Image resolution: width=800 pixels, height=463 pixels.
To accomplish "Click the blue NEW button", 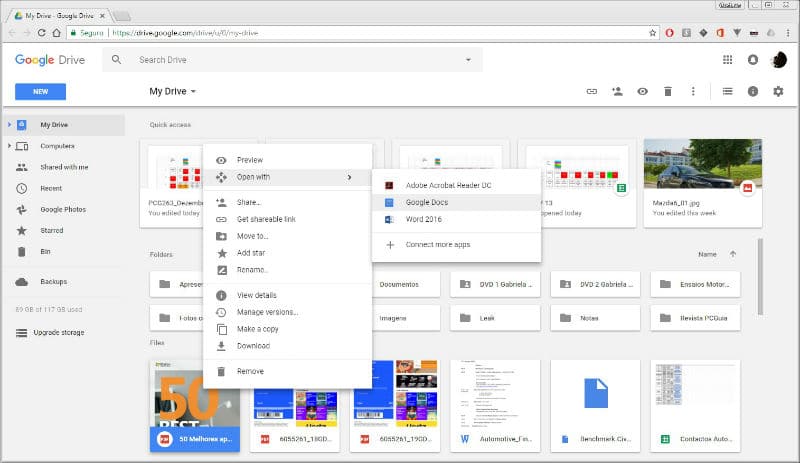I will (x=40, y=91).
